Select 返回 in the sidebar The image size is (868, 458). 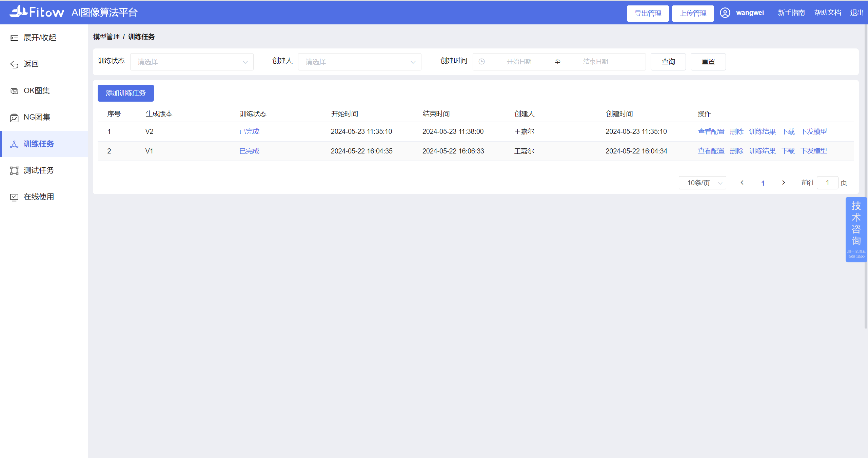click(x=44, y=64)
